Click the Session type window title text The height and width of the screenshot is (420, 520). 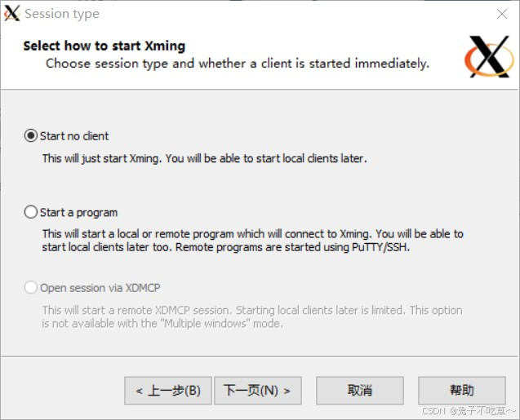point(62,14)
